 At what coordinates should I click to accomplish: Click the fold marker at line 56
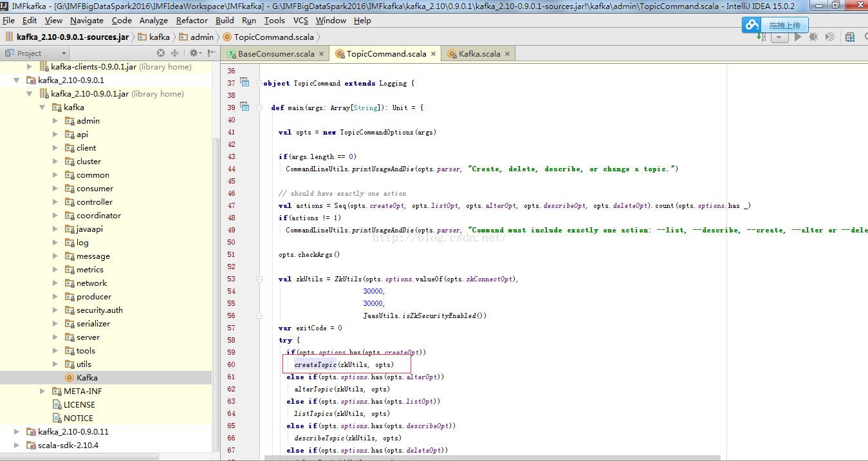tap(259, 315)
